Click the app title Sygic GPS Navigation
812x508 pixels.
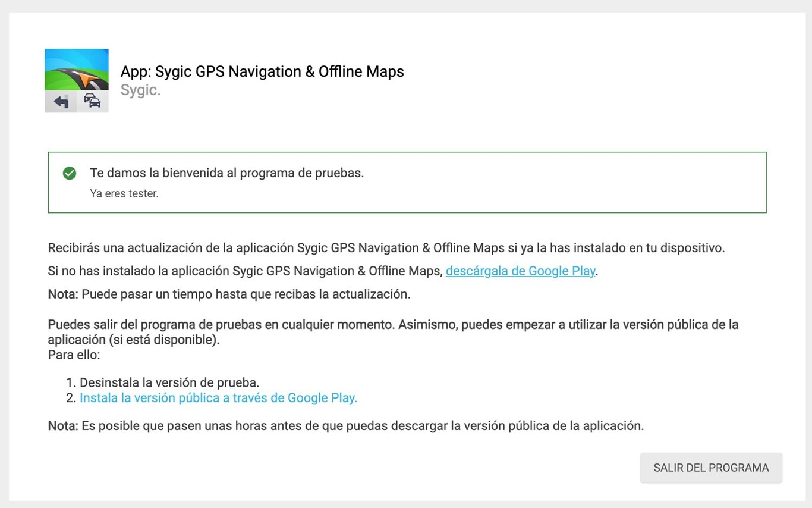[262, 71]
